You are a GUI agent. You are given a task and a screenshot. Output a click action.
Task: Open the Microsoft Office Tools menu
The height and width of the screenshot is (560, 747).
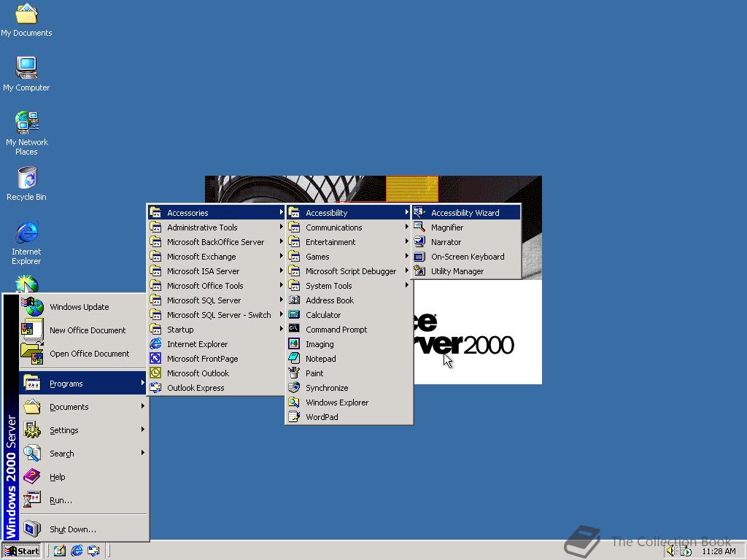tap(216, 286)
